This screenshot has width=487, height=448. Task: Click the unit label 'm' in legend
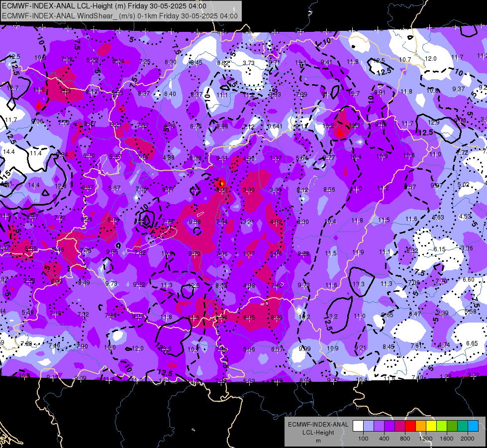tap(318, 441)
